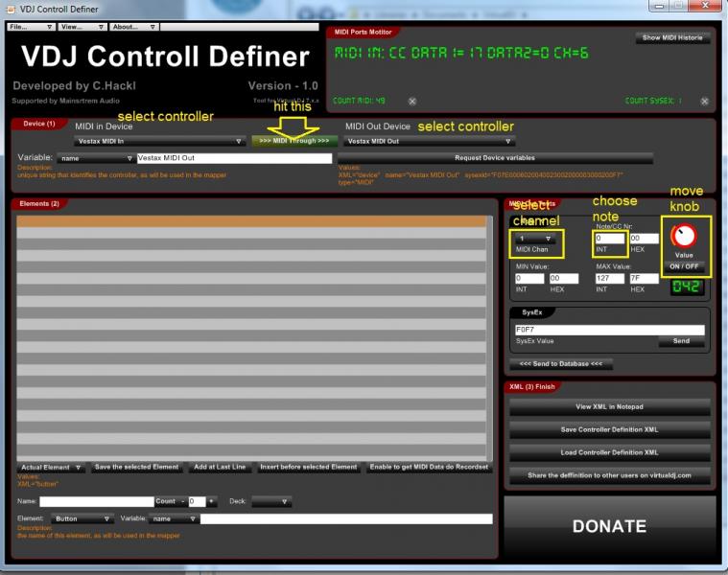Edit the Vestax MIDI Out variable field
This screenshot has width=728, height=575.
[x=234, y=158]
